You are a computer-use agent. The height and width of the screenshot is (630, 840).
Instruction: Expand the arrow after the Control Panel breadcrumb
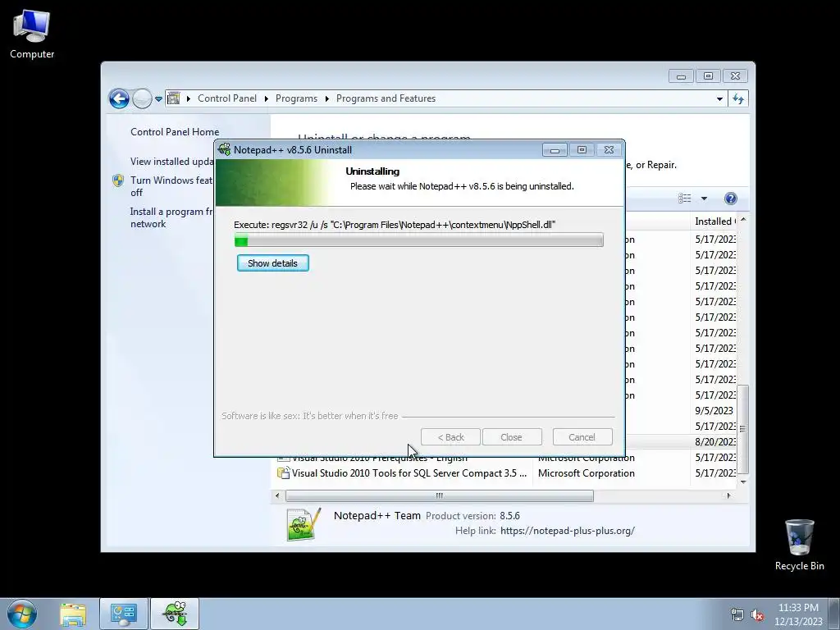click(x=267, y=98)
